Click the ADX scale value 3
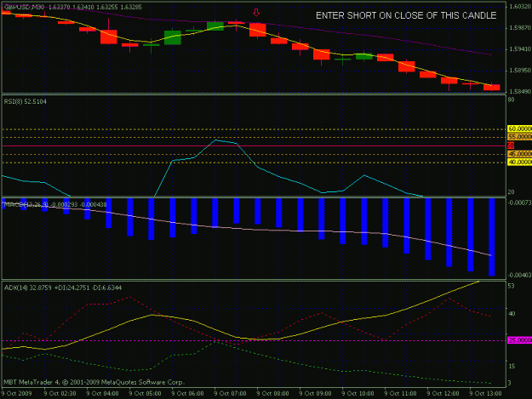 click(510, 383)
